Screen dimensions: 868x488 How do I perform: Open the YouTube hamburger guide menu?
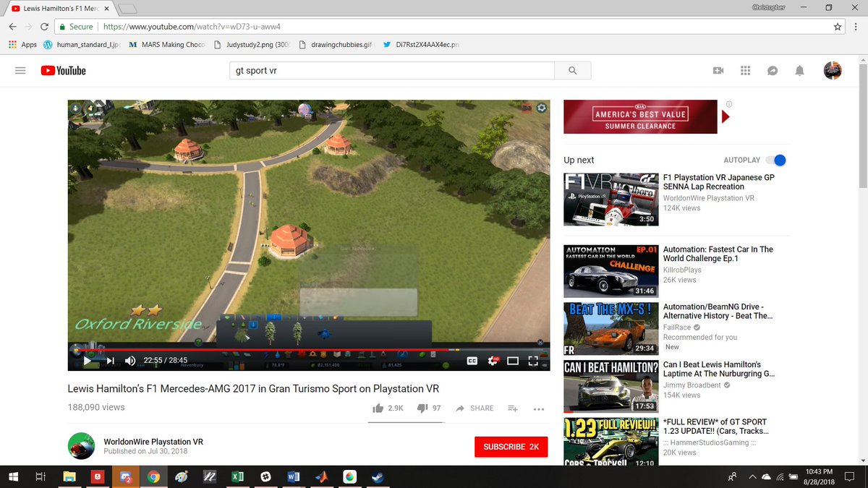click(x=20, y=70)
